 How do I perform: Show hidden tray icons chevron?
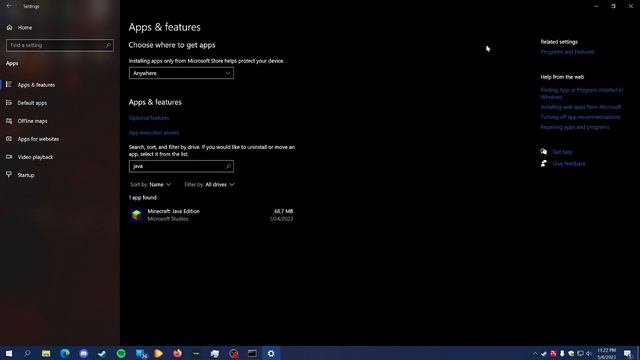(535, 353)
